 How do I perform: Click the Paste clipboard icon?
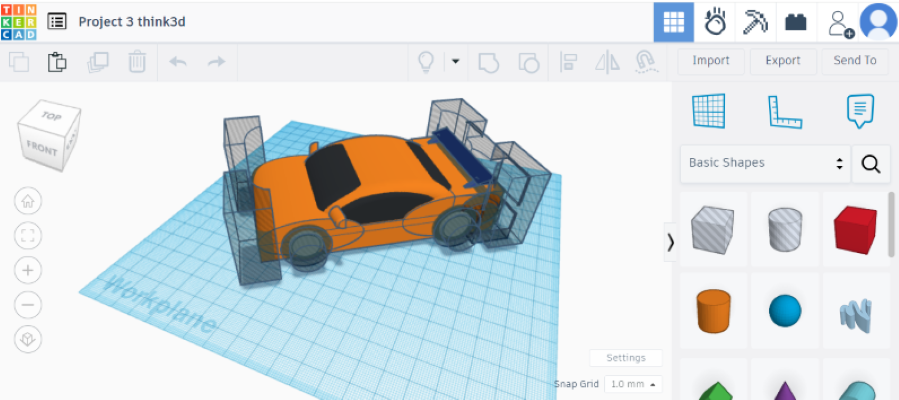coord(57,61)
